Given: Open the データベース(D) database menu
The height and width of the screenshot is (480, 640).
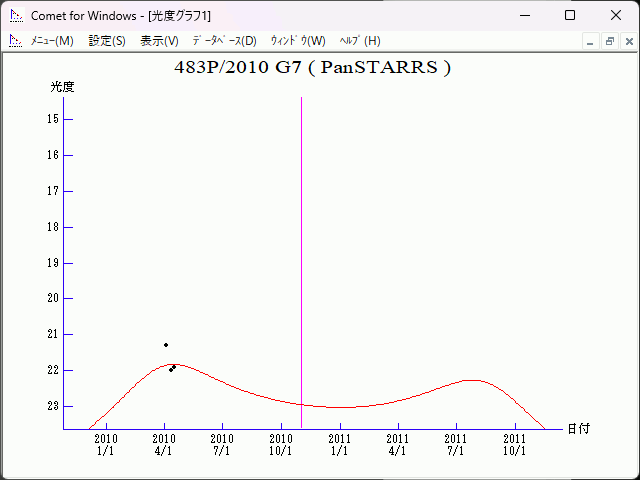Looking at the screenshot, I should coord(224,41).
